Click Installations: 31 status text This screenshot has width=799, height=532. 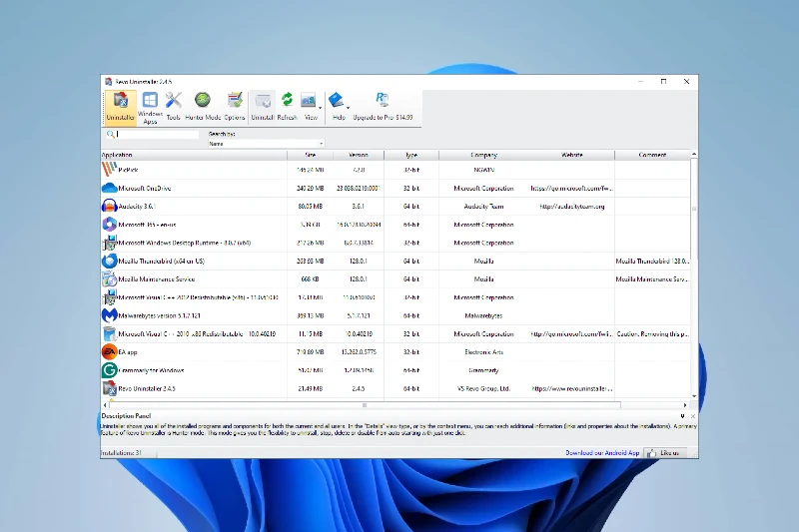click(121, 452)
